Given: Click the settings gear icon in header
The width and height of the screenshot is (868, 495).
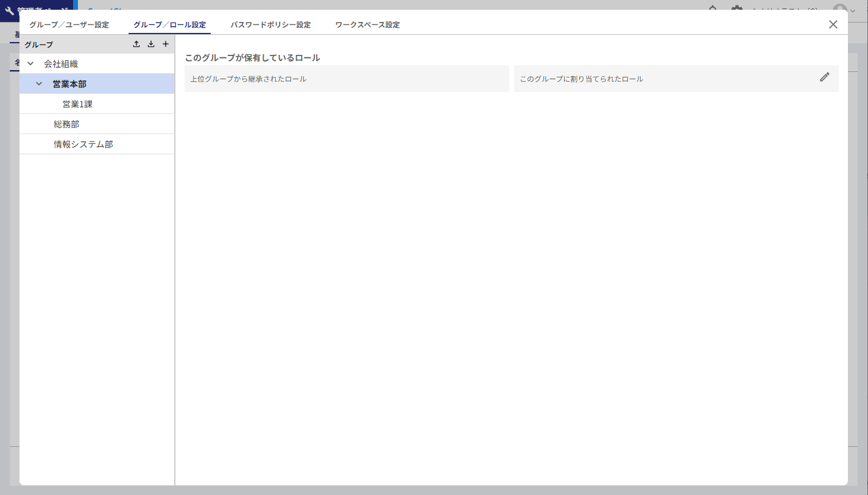Looking at the screenshot, I should (737, 9).
